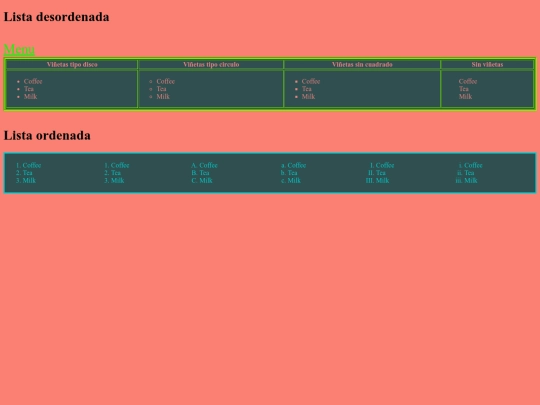Click Tea under "Viñetas sin cuadrado"
Image resolution: width=540 pixels, height=405 pixels.
(x=307, y=89)
